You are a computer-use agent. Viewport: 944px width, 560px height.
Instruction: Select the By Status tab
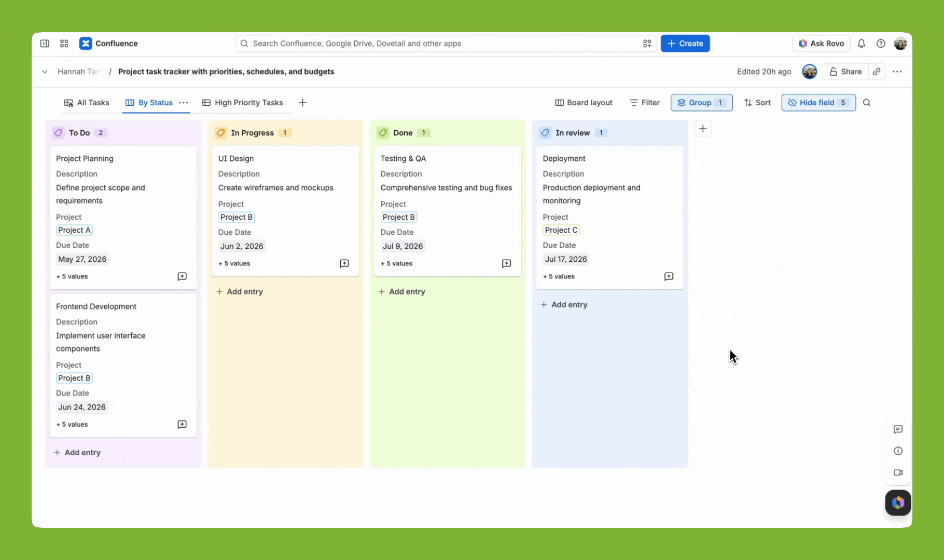tap(149, 103)
